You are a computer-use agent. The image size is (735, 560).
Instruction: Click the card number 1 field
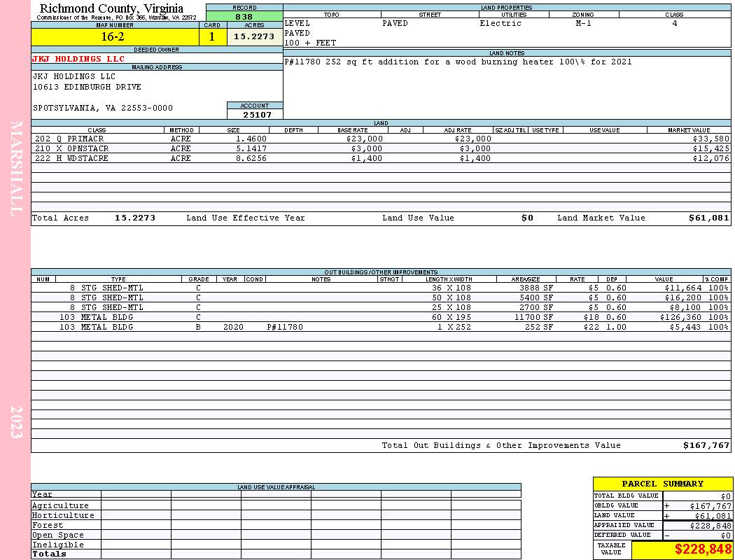pos(212,36)
